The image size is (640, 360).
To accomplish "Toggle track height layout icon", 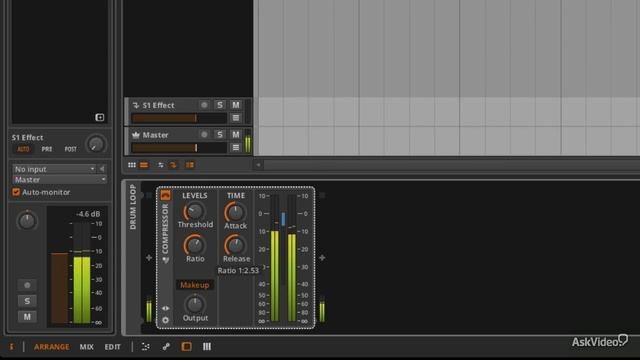I will coord(190,165).
